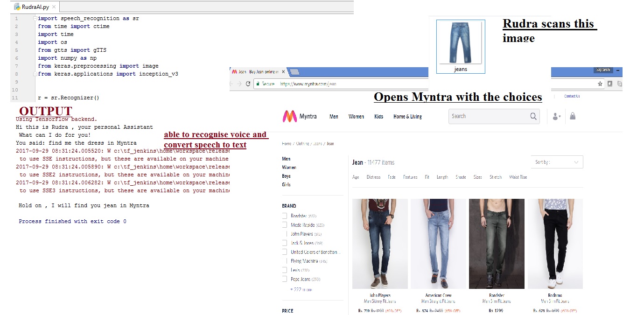Reload the Myntra browser page

[x=249, y=84]
